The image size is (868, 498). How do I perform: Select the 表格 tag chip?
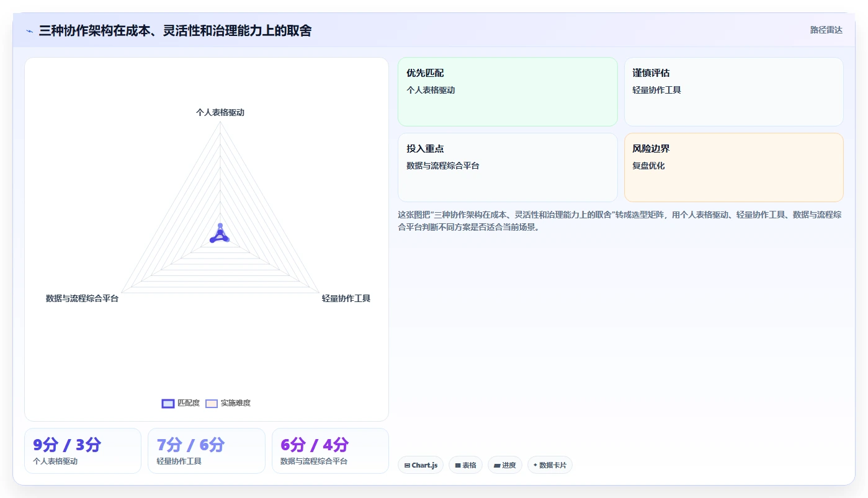[465, 465]
